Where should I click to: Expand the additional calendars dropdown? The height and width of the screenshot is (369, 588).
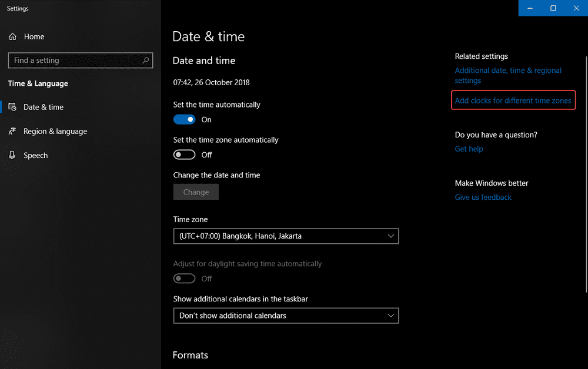(x=286, y=316)
